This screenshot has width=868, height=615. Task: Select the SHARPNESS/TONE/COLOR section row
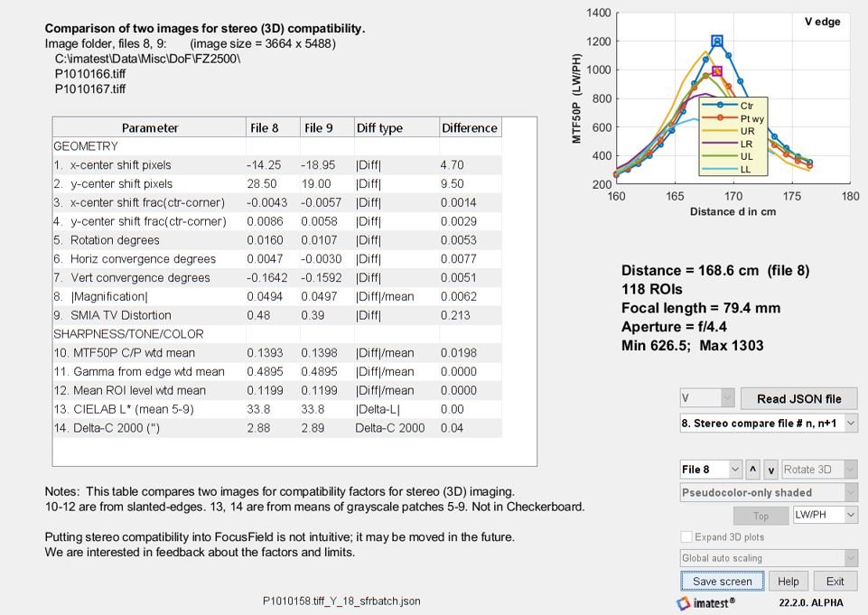[277, 334]
